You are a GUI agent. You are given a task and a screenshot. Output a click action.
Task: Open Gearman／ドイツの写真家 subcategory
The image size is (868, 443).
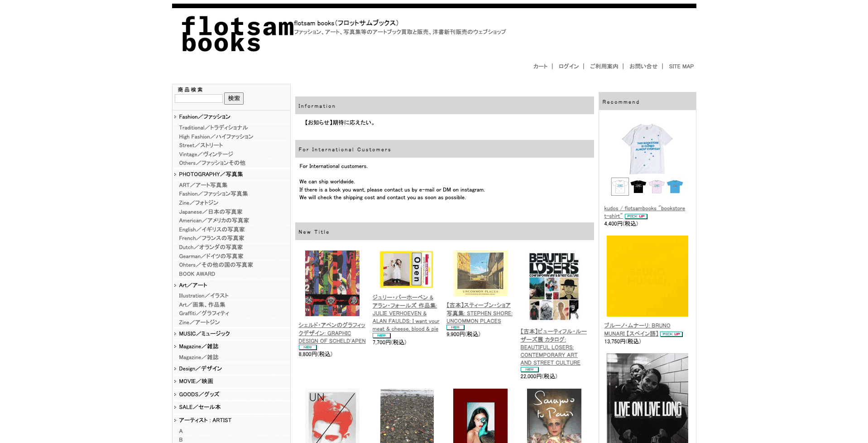click(x=211, y=256)
